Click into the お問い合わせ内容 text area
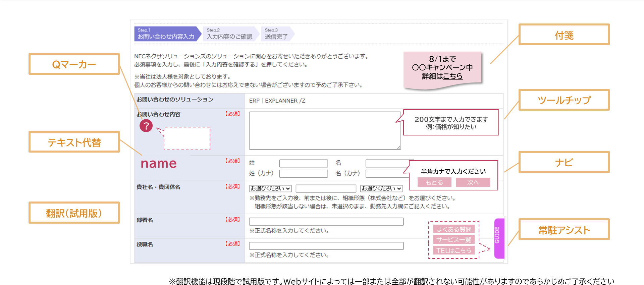 (325, 131)
